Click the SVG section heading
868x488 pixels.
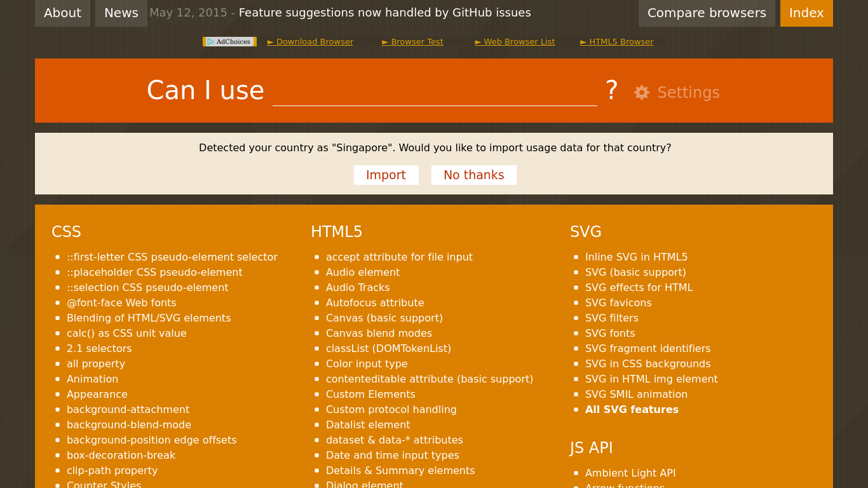point(586,232)
